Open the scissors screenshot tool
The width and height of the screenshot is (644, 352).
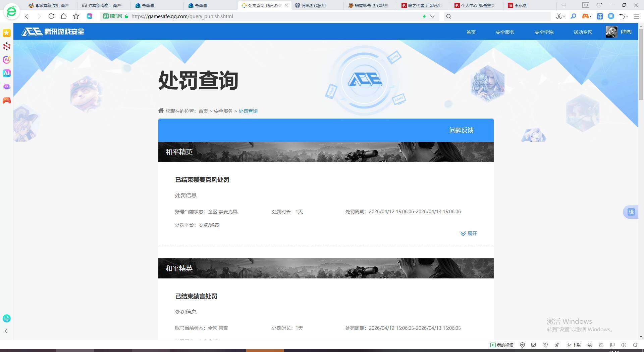click(x=558, y=16)
